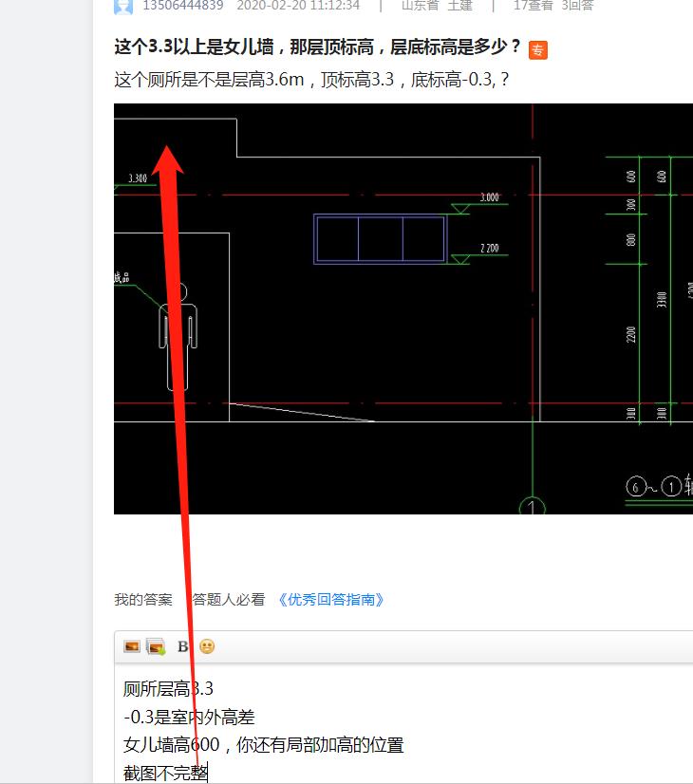Open the emoji picker in the editor
This screenshot has width=693, height=784.
[x=207, y=646]
